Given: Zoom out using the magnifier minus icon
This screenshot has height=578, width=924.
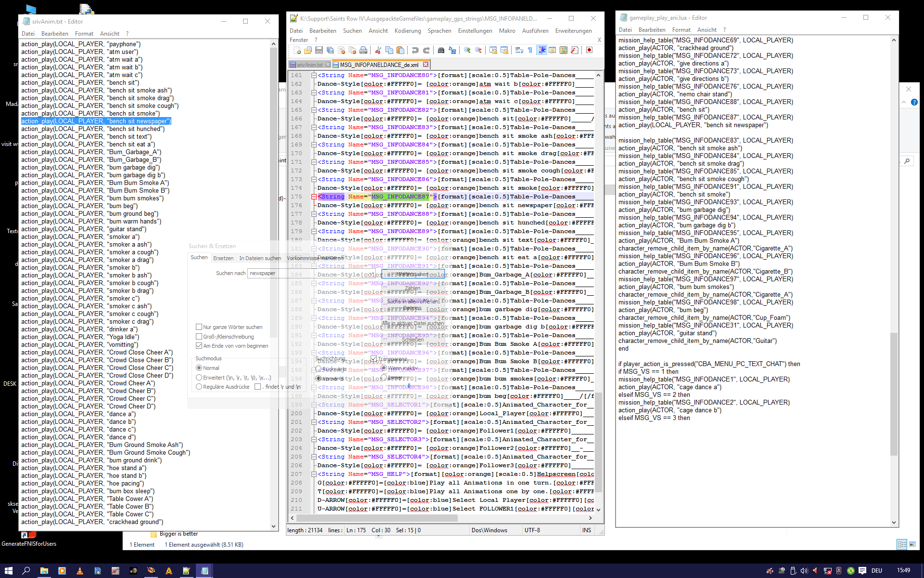Looking at the screenshot, I should [x=478, y=50].
